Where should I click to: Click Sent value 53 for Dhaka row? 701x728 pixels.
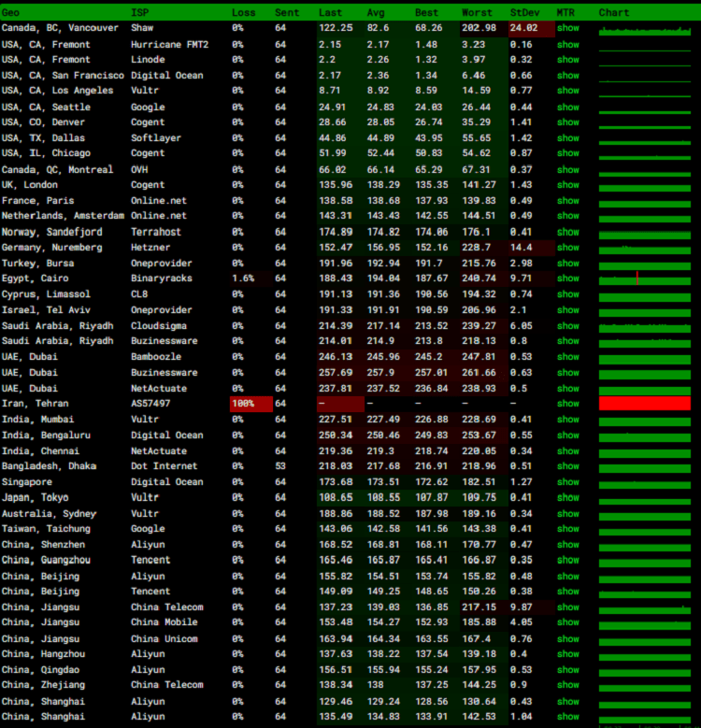pyautogui.click(x=280, y=466)
